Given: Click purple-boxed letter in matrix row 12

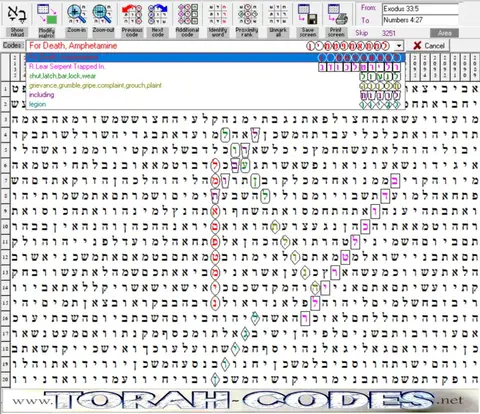Looking at the screenshot, I should (345, 257).
